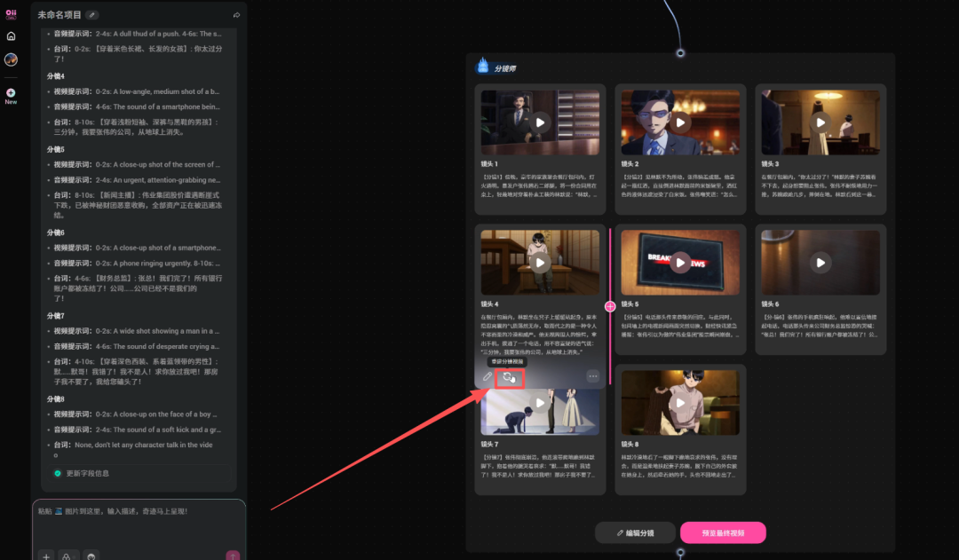959x560 pixels.
Task: Select the current project avatar in the sidebar
Action: click(12, 61)
